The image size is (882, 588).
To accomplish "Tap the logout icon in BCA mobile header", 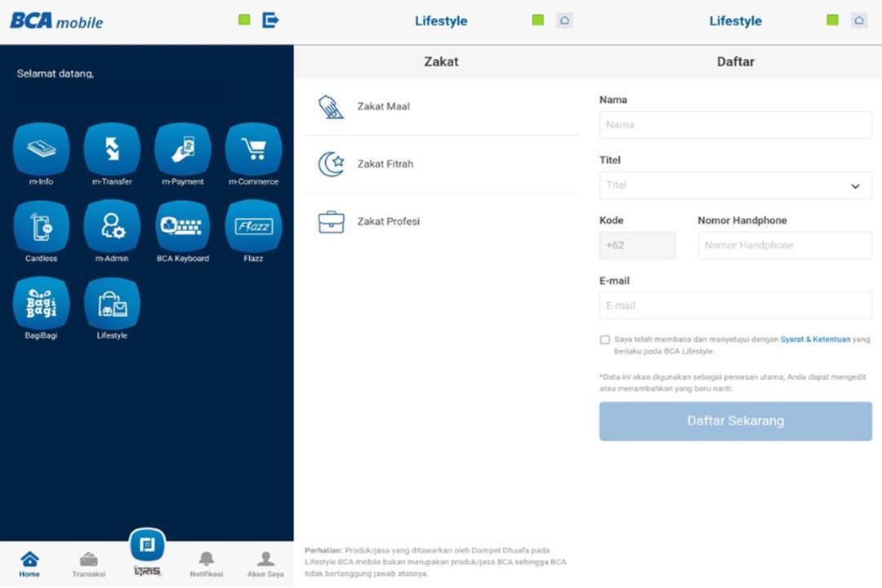I will [270, 20].
